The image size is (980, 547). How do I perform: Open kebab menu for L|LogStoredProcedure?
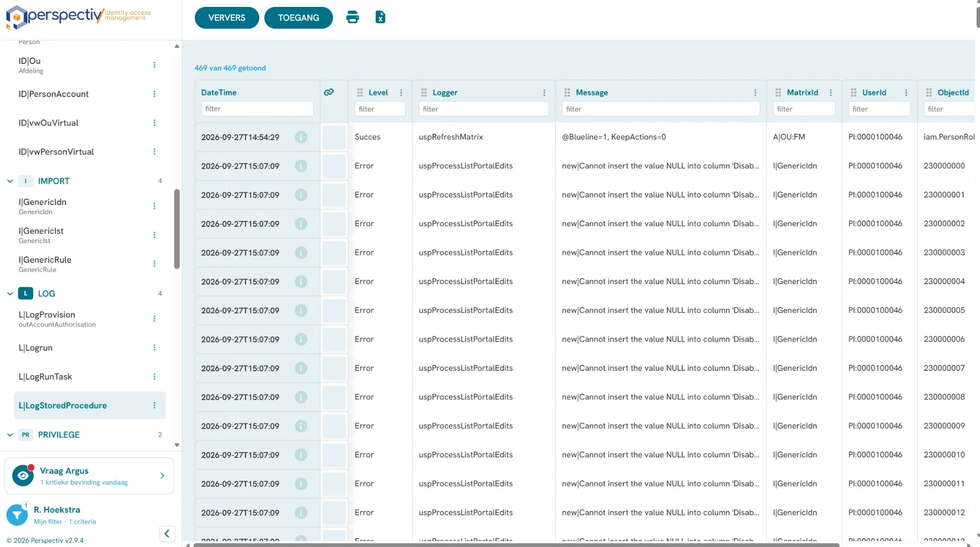(x=154, y=405)
